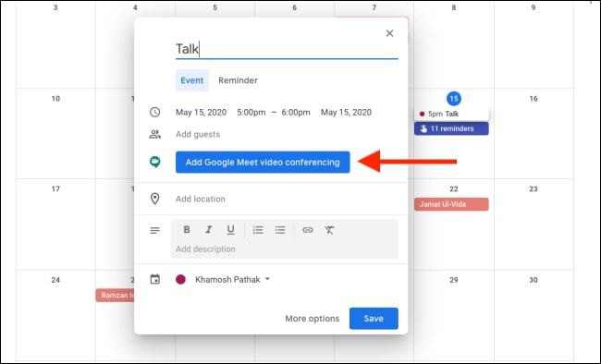Click the Add guests field
This screenshot has height=364, width=601.
(287, 134)
